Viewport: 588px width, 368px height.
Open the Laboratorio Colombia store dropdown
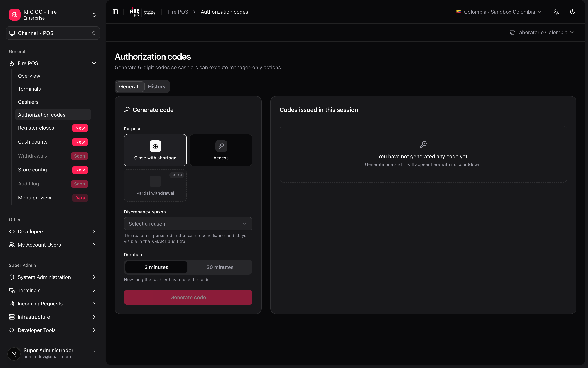click(542, 32)
